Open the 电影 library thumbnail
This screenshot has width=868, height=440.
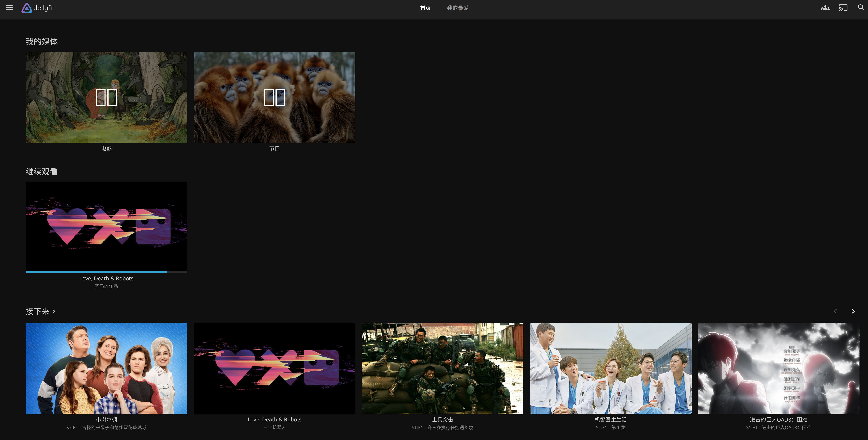[106, 97]
